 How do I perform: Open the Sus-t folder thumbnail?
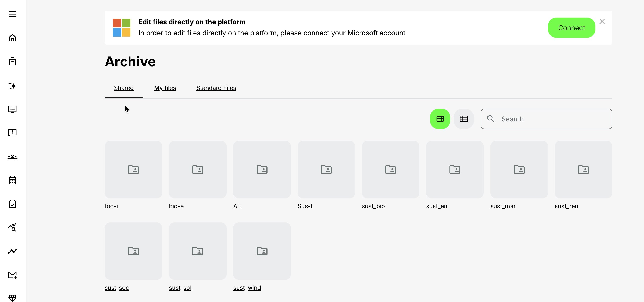click(326, 170)
